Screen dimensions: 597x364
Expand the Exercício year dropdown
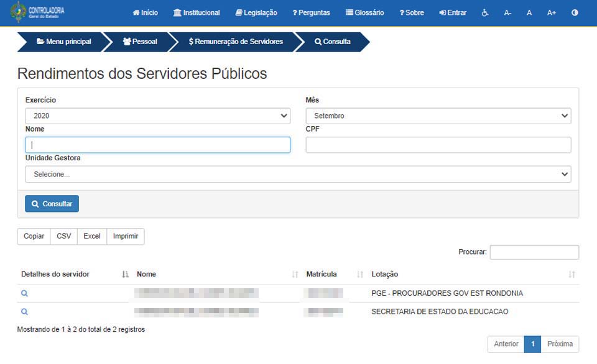(158, 116)
